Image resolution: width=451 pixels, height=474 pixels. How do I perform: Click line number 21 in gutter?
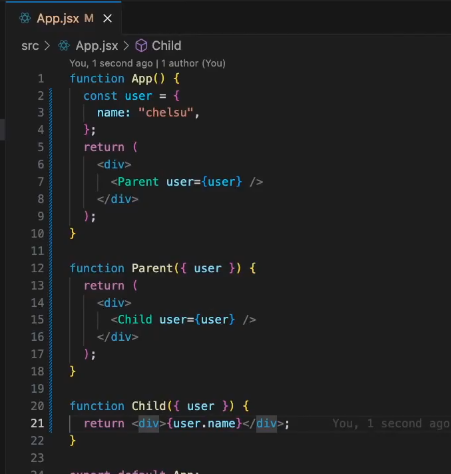pos(37,423)
